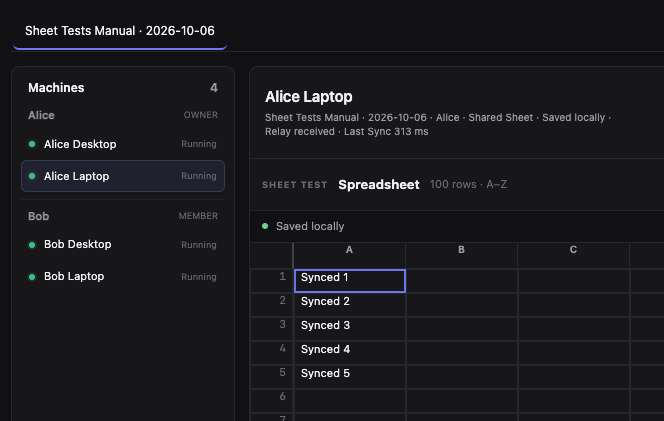This screenshot has height=421, width=664.
Task: Click the Saved locally status text
Action: pos(310,226)
